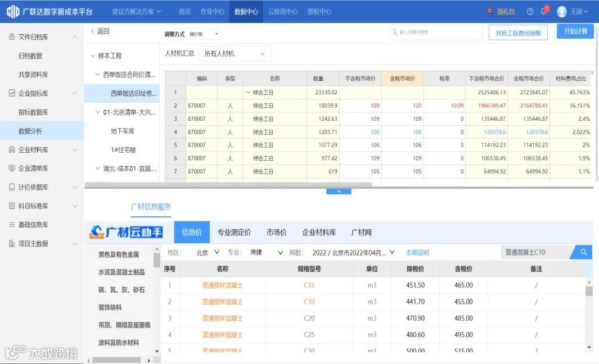The image size is (599, 364).
Task: Open the 数据中心 menu
Action: point(246,11)
